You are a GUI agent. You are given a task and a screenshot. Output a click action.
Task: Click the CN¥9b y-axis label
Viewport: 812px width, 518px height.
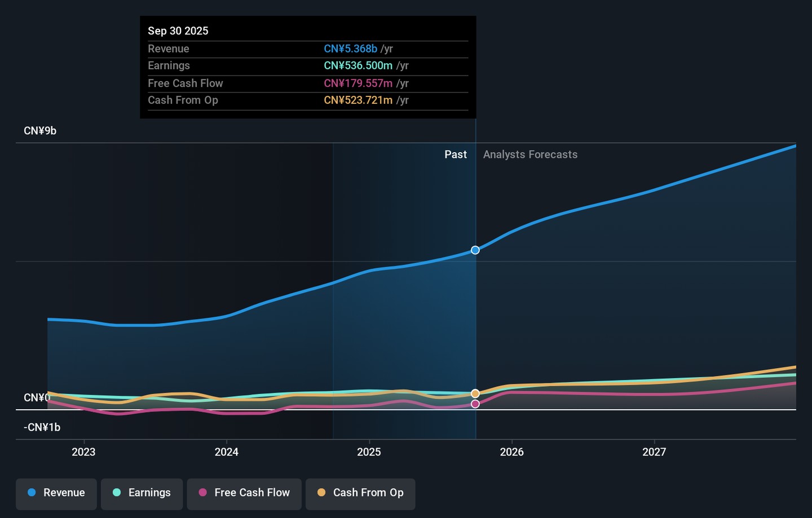tap(40, 131)
